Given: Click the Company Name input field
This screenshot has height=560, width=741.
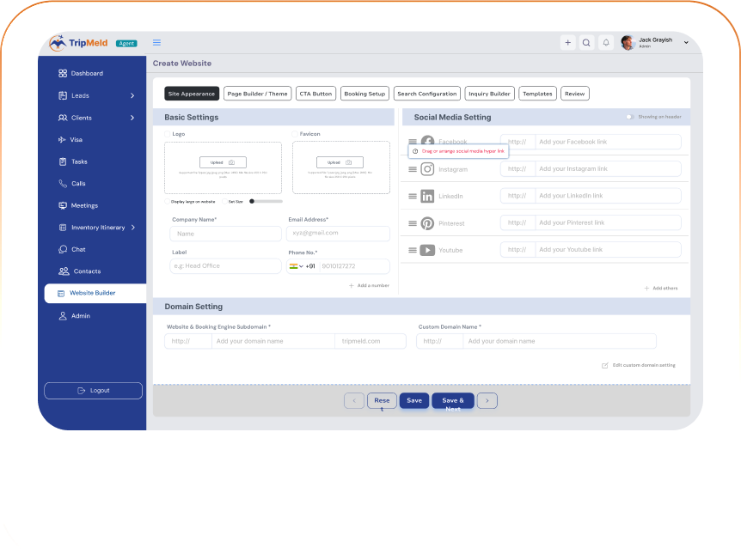Looking at the screenshot, I should coord(226,234).
